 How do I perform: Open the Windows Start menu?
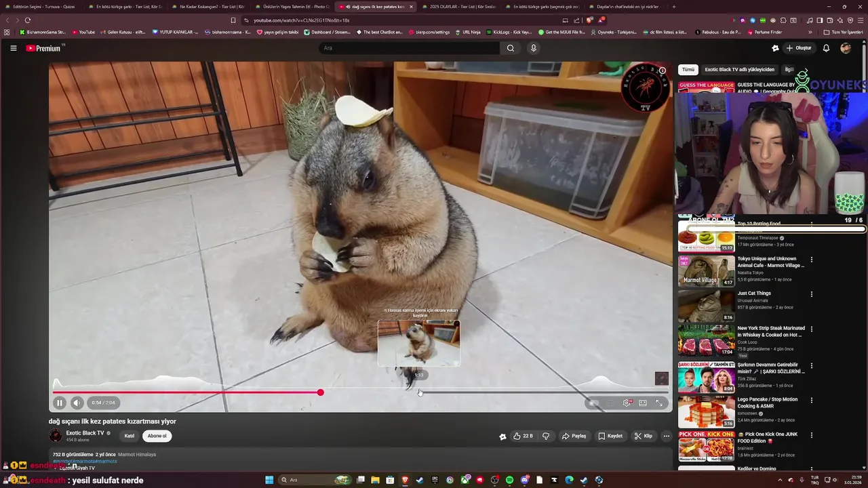pos(269,480)
